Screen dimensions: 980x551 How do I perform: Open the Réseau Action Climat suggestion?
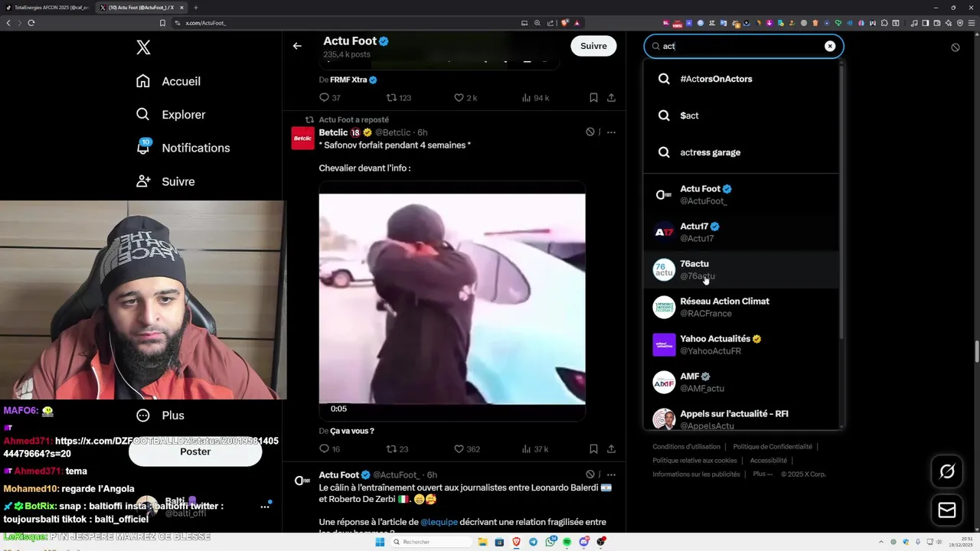tap(741, 307)
